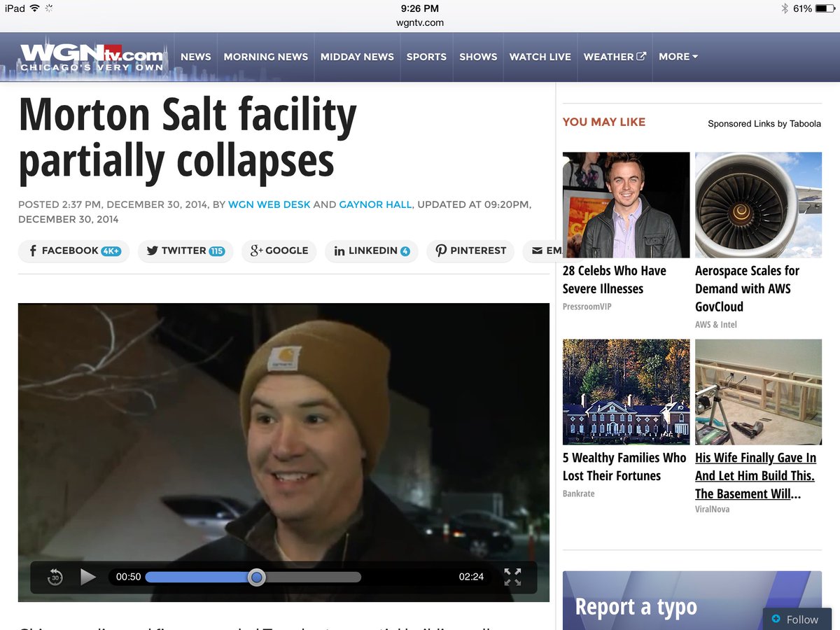Share the article on LinkedIn

(372, 251)
